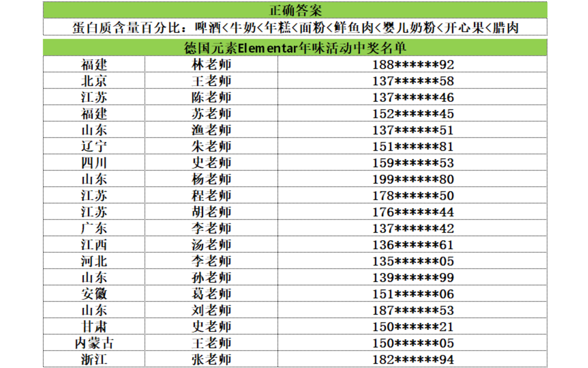Select 李老师 in the 广东 row
Image resolution: width=588 pixels, height=368 pixels.
[x=211, y=229]
